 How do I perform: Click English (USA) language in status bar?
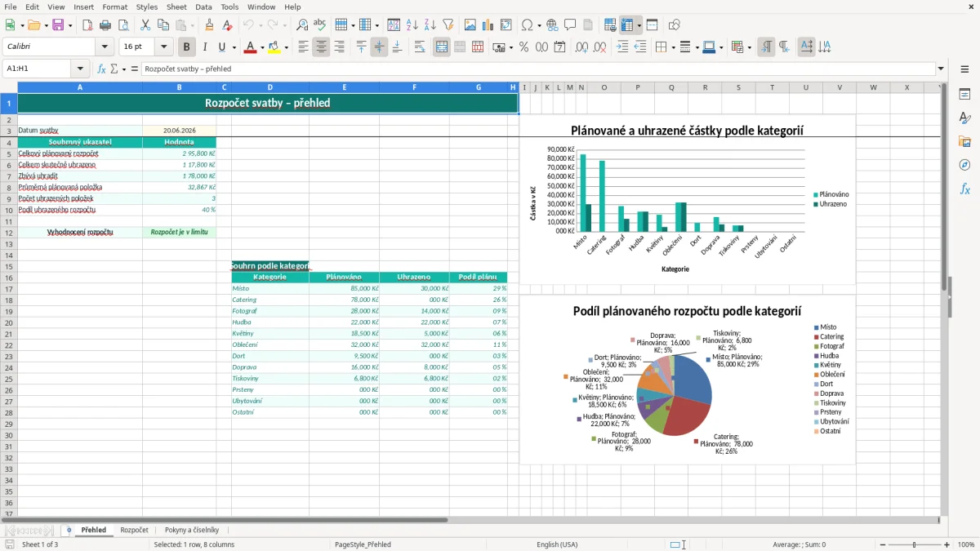557,544
